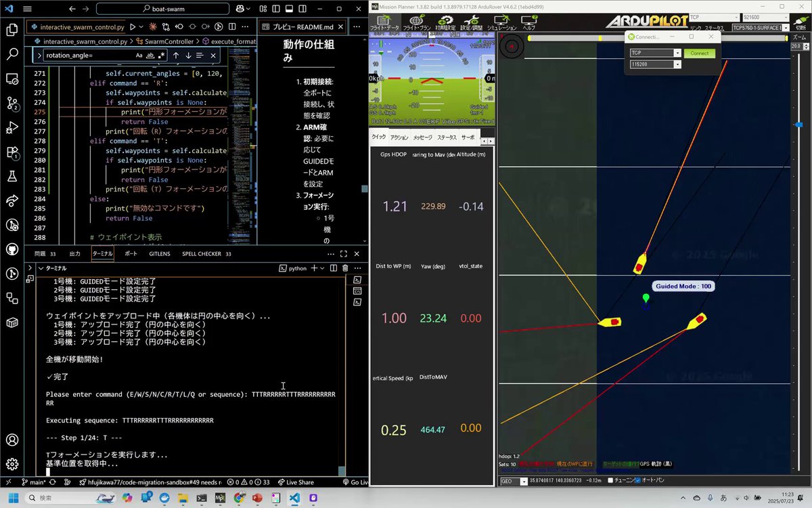812x508 pixels.
Task: Run the Python file with play icon
Action: (133, 27)
